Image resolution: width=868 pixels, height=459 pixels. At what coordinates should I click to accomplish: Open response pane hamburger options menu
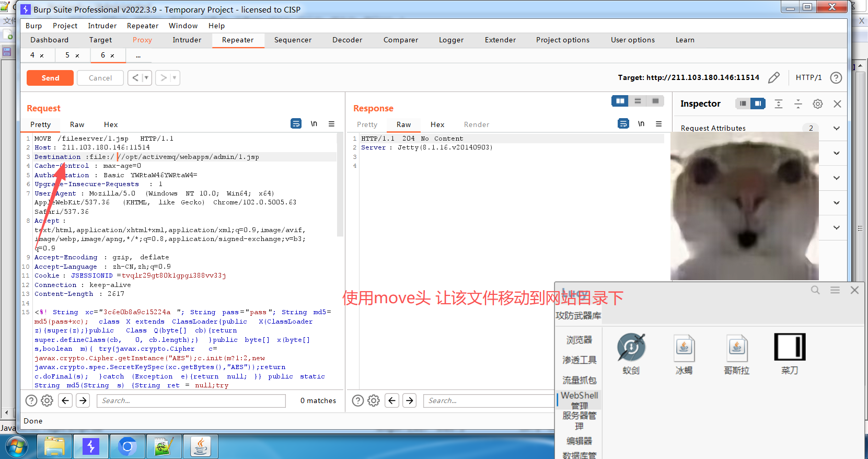point(658,124)
